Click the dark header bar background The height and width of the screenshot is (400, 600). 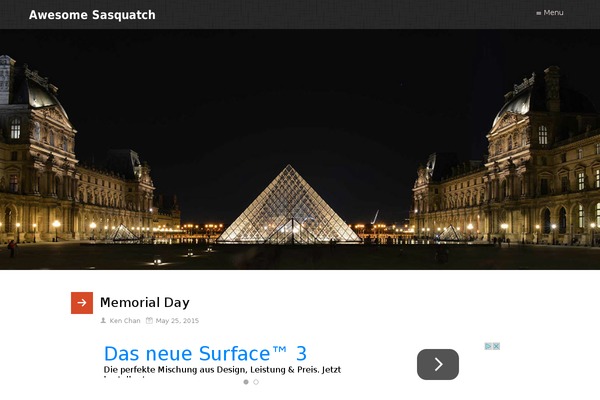(x=344, y=15)
